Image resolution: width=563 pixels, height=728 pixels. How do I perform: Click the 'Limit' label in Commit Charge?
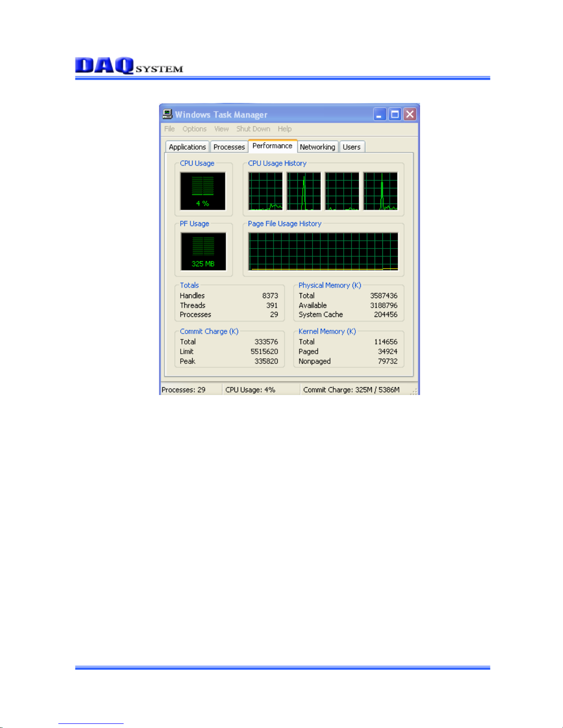(x=187, y=351)
